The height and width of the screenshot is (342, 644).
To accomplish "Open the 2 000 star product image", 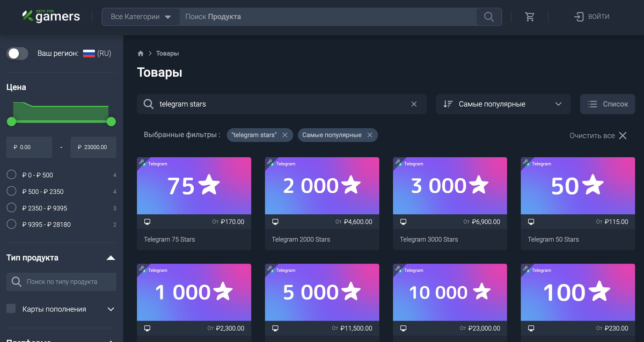I will click(322, 186).
